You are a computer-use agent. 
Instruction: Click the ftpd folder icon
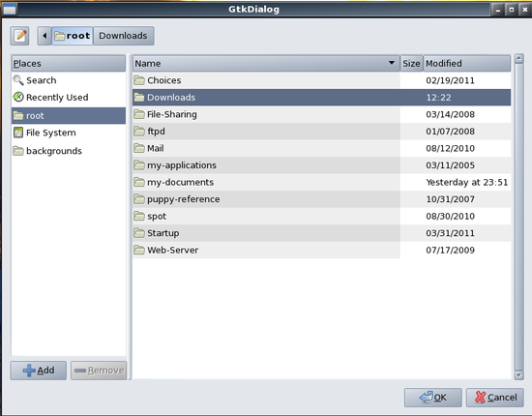tap(139, 132)
